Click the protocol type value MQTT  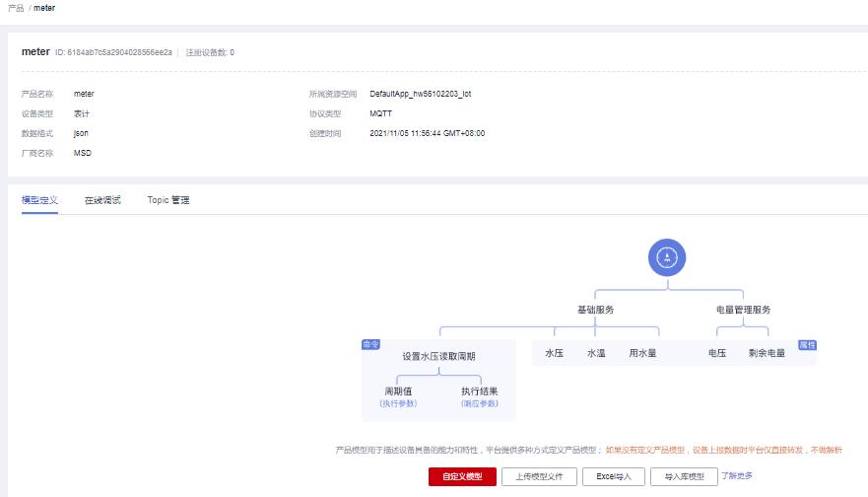(380, 113)
